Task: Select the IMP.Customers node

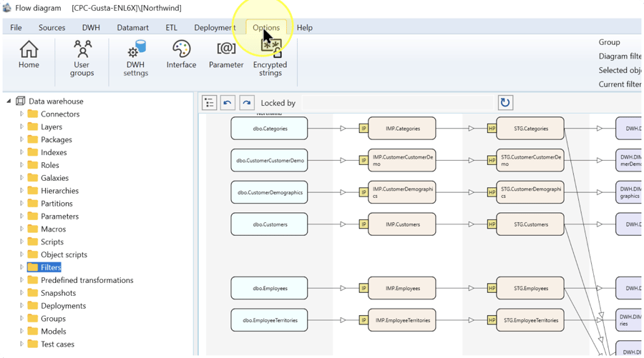Action: [401, 224]
